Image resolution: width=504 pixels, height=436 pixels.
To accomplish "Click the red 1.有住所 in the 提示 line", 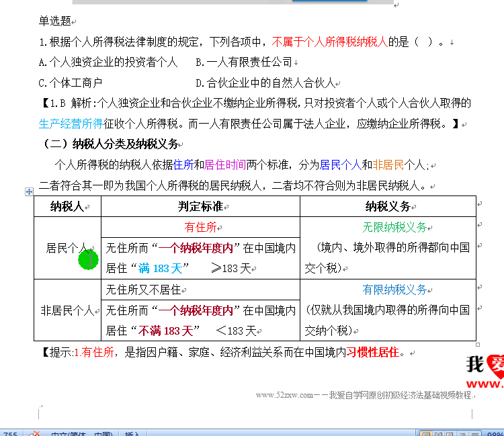I will click(94, 353).
